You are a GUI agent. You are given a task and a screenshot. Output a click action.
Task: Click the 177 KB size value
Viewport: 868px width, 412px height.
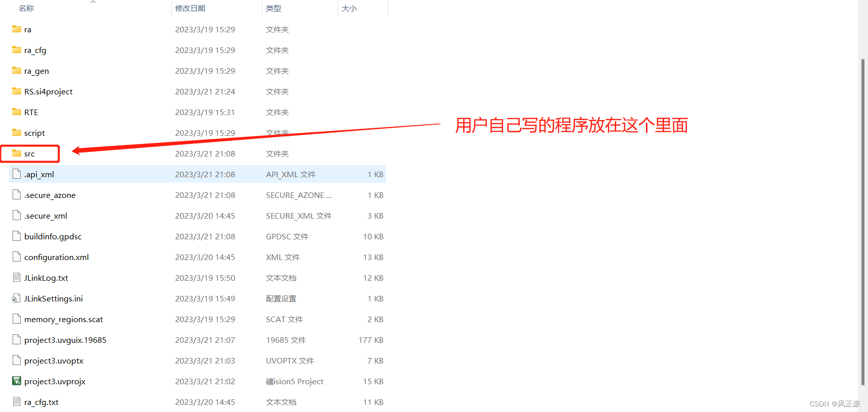[371, 340]
